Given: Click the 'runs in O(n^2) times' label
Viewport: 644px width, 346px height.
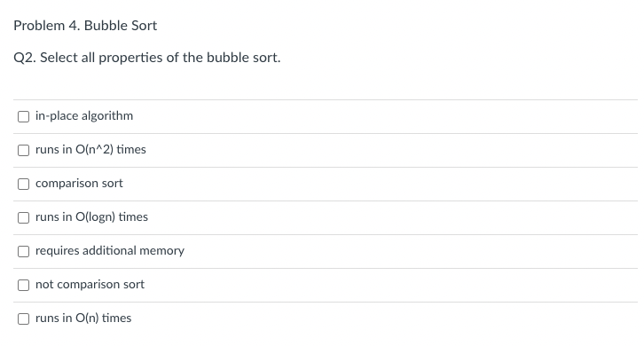Looking at the screenshot, I should 90,150.
